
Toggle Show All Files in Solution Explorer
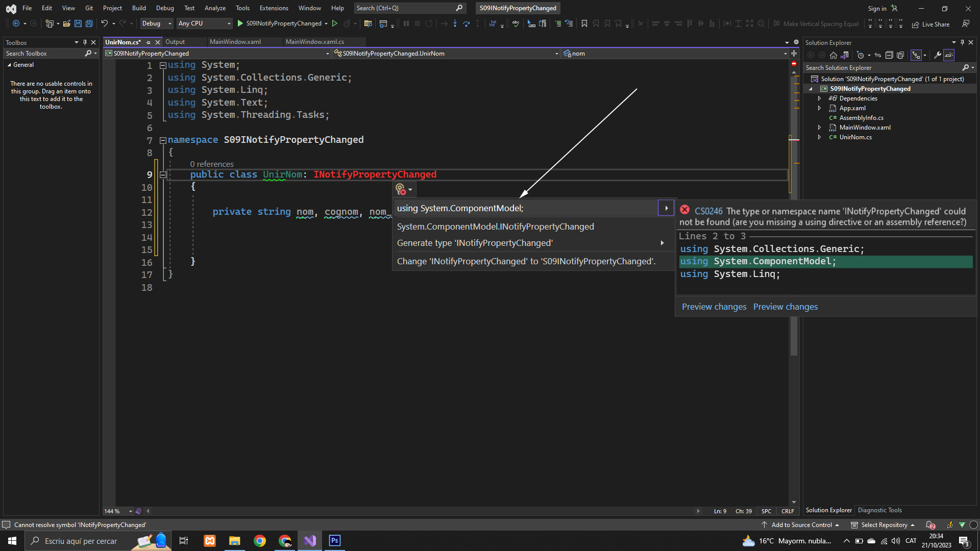tap(900, 55)
